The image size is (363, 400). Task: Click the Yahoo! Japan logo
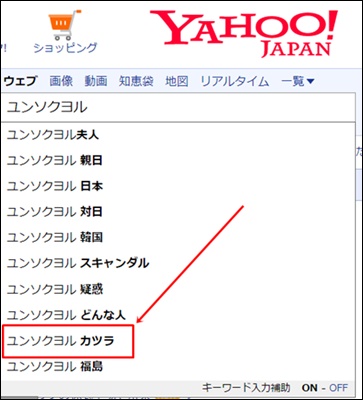[244, 33]
